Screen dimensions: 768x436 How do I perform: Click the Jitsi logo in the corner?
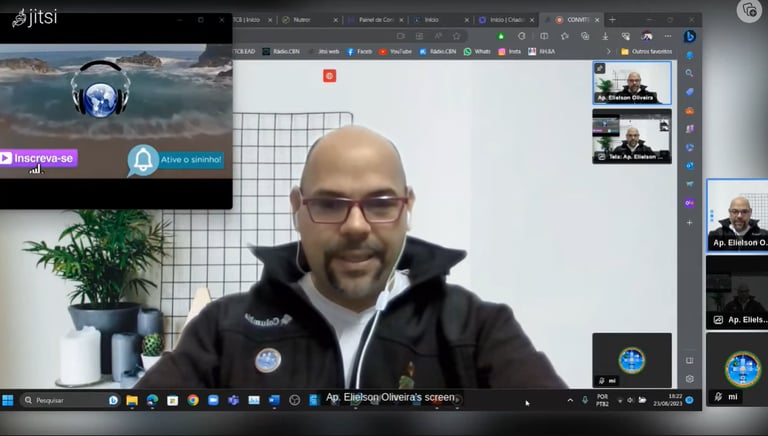coord(35,18)
